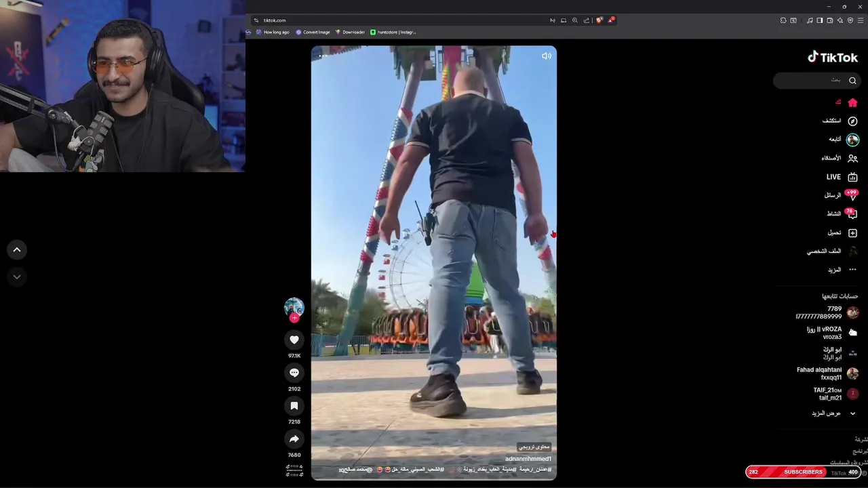The image size is (868, 488).
Task: Open the browser hamburger main menu
Action: click(x=861, y=20)
